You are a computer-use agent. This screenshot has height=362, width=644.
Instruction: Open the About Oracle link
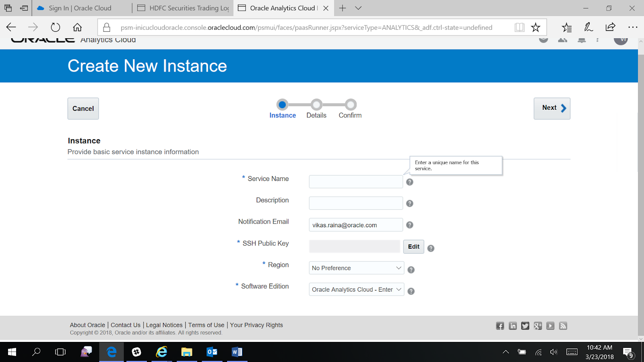pos(87,325)
